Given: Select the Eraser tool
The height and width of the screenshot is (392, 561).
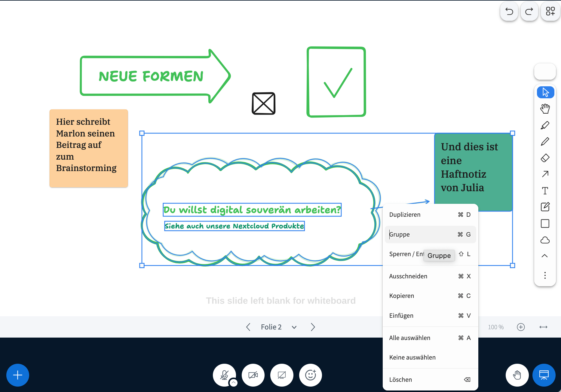Looking at the screenshot, I should 545,158.
